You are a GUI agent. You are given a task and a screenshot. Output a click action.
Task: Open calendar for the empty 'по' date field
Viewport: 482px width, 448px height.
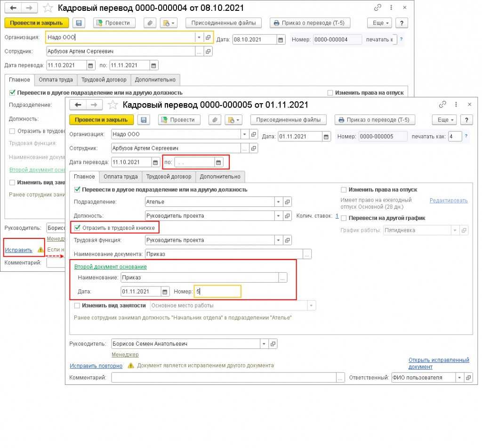pos(218,163)
